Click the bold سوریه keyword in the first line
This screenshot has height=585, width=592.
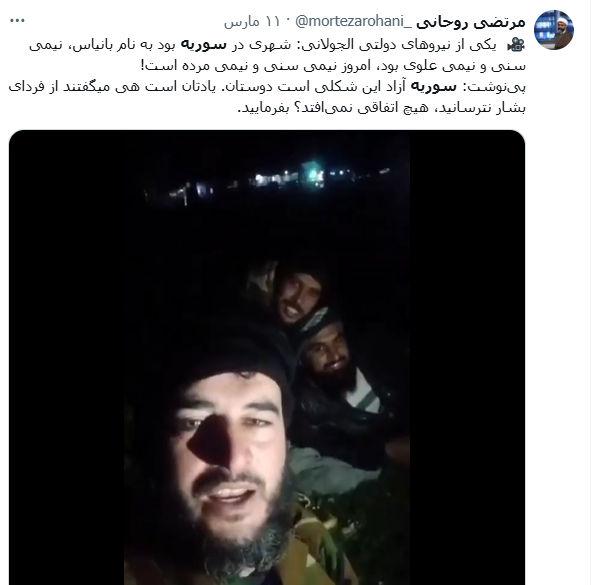[x=204, y=45]
